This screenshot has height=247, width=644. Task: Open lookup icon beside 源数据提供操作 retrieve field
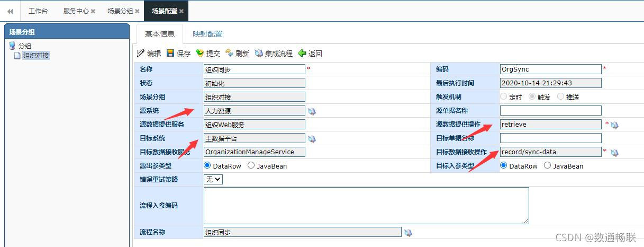coord(614,125)
